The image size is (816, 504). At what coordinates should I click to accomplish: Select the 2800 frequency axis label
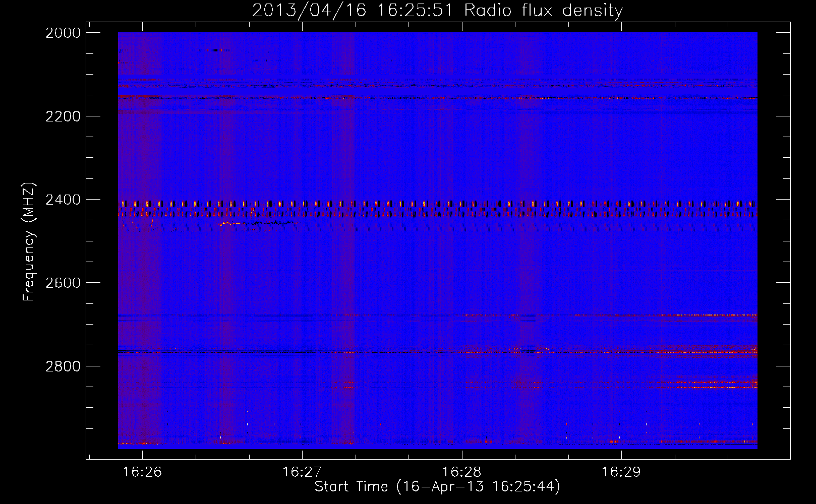pyautogui.click(x=63, y=366)
